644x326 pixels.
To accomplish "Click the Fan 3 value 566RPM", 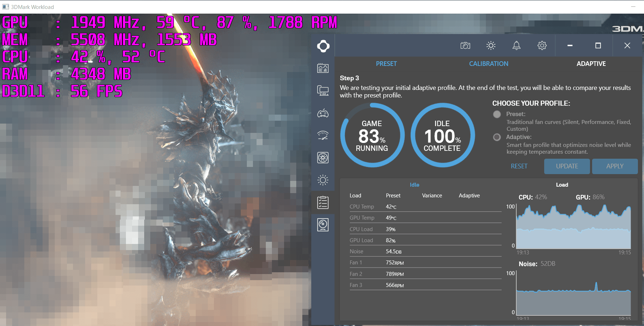I will coord(395,285).
